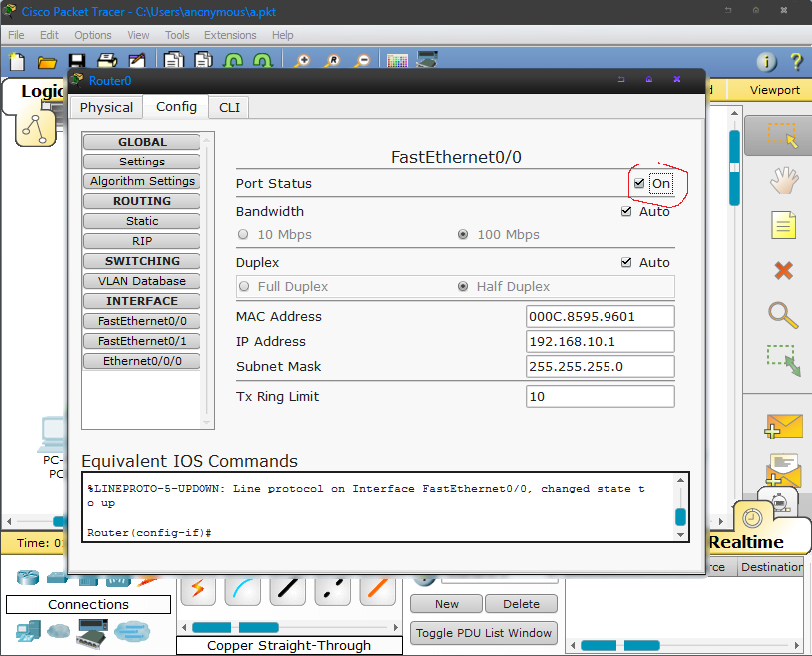Click the Print icon in toolbar

pos(107,61)
